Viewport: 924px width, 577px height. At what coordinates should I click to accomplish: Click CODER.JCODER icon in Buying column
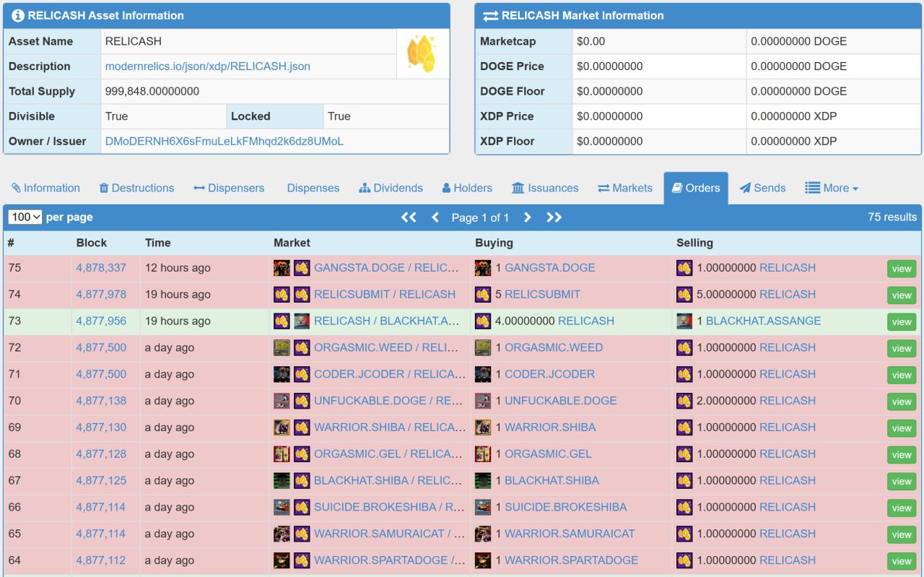point(483,375)
